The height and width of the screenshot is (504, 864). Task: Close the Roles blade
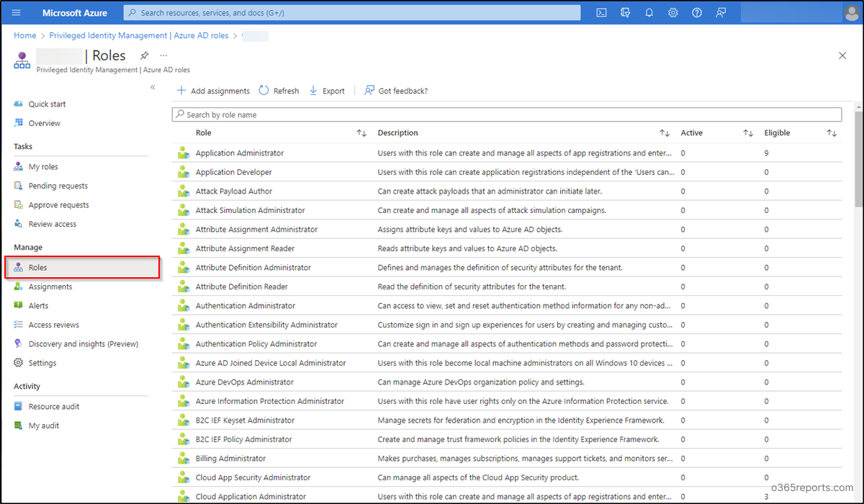click(x=842, y=55)
